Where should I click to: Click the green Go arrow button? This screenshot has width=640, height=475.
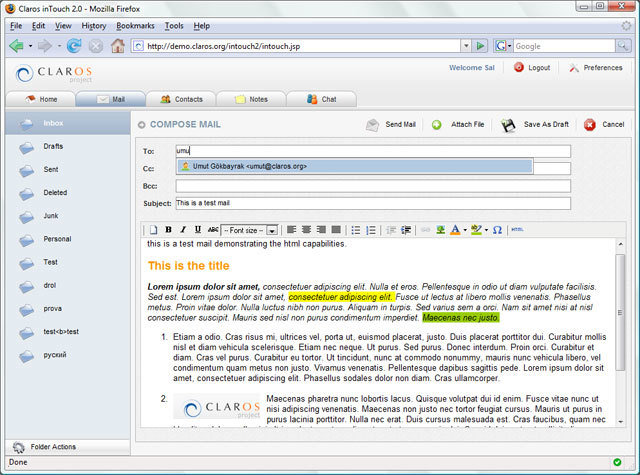(x=480, y=46)
